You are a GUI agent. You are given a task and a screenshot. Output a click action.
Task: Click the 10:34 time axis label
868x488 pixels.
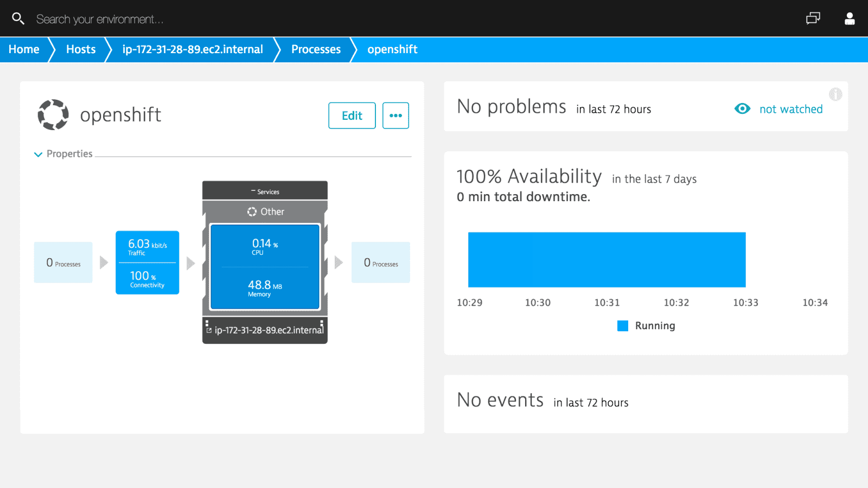coord(815,303)
